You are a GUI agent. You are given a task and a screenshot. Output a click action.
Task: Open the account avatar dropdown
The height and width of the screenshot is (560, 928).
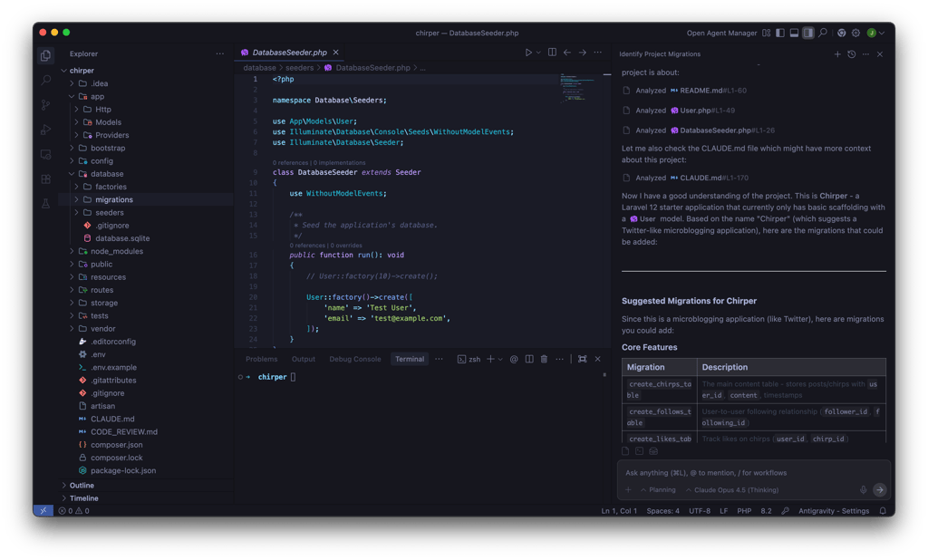[876, 34]
